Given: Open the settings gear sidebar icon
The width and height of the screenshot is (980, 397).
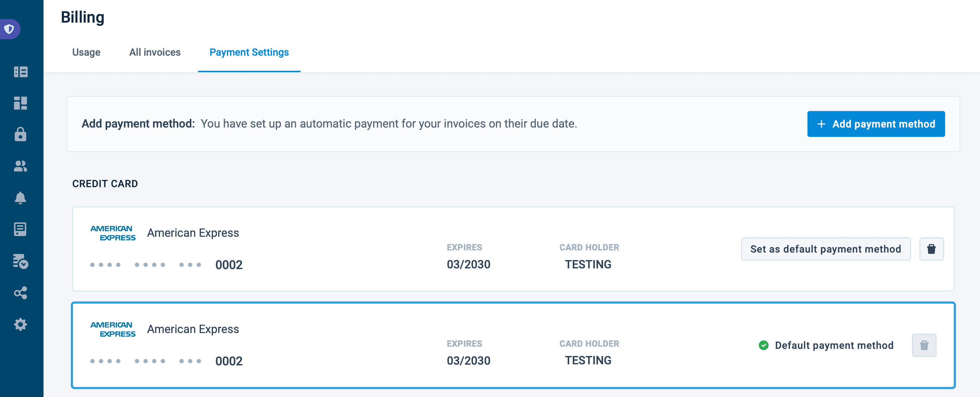Looking at the screenshot, I should tap(20, 324).
